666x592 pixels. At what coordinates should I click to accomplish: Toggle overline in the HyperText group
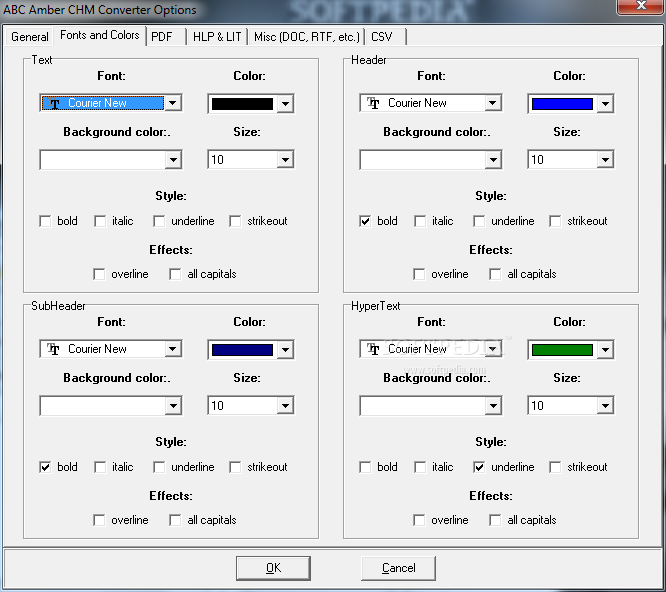click(419, 520)
